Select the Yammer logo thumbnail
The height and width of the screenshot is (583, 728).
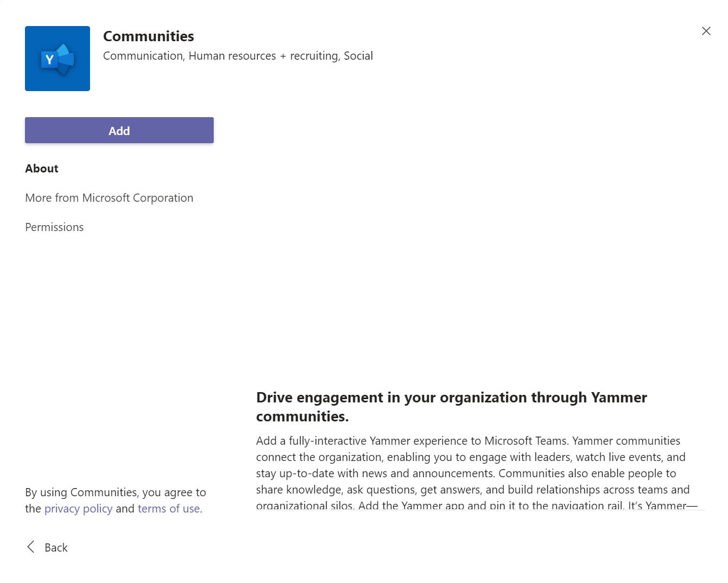pyautogui.click(x=57, y=58)
